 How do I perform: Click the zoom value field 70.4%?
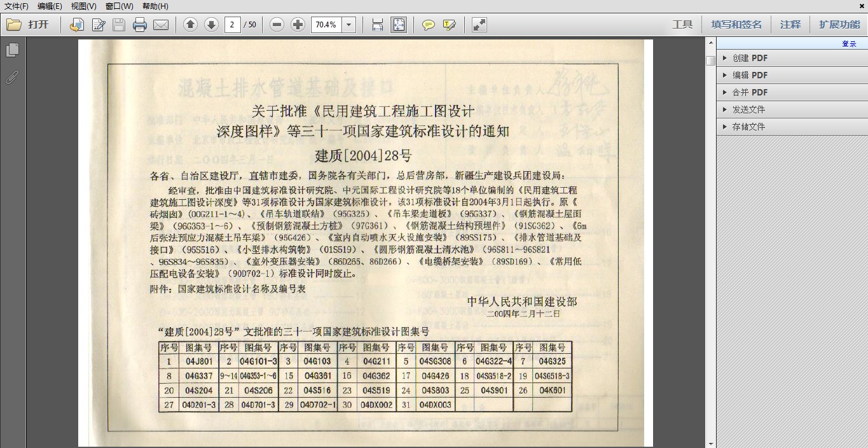point(326,25)
